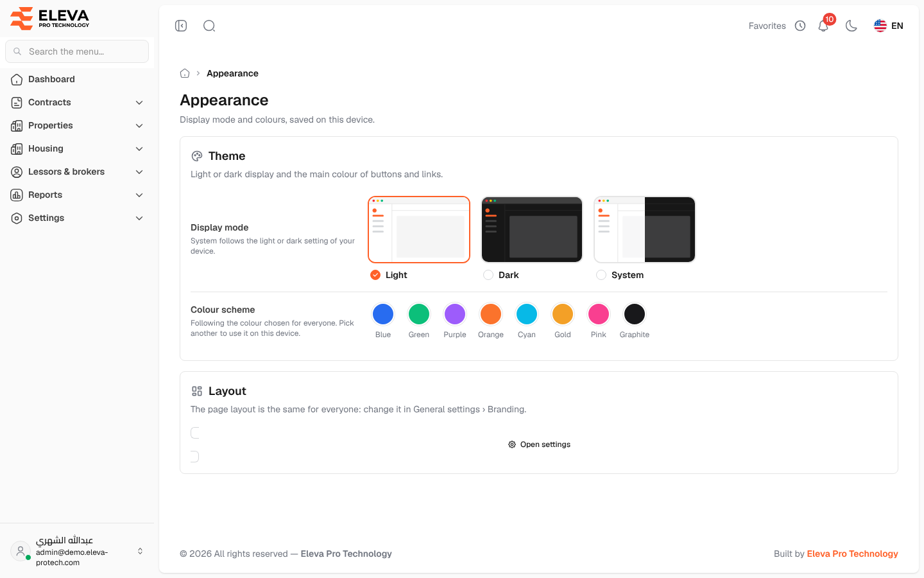Click the System mode preview thumbnail

pos(645,229)
